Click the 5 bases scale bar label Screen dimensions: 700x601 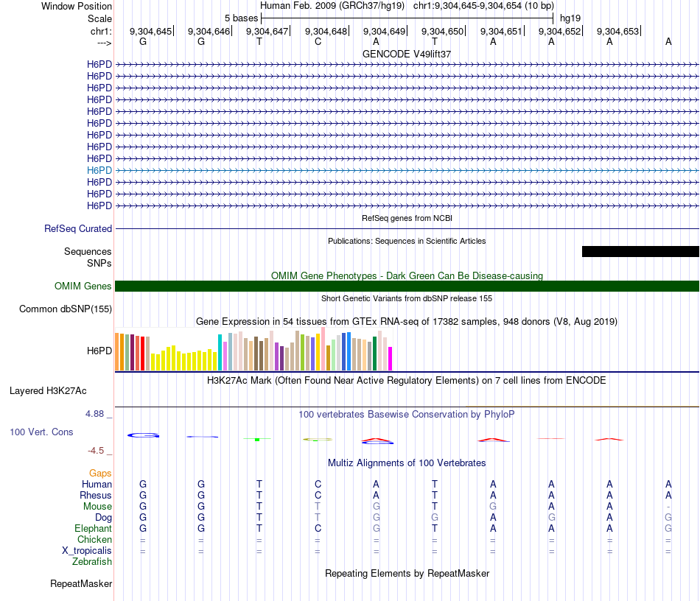(x=241, y=18)
